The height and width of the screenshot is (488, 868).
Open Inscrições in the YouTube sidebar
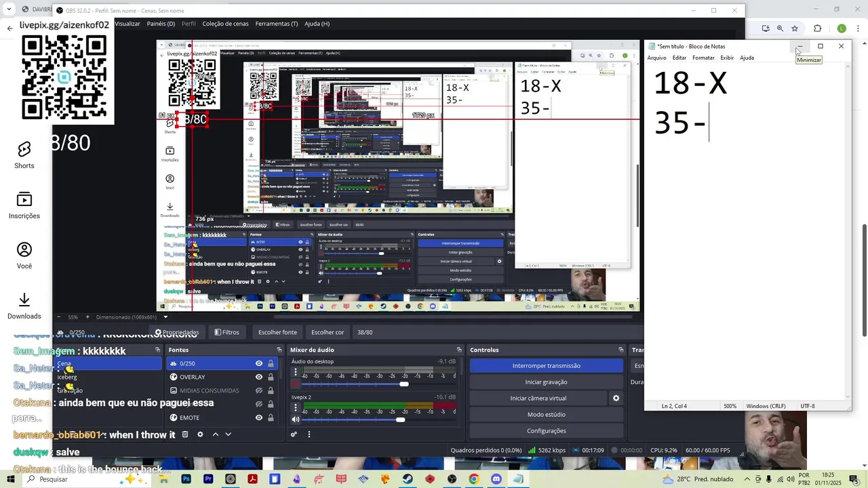(x=24, y=206)
